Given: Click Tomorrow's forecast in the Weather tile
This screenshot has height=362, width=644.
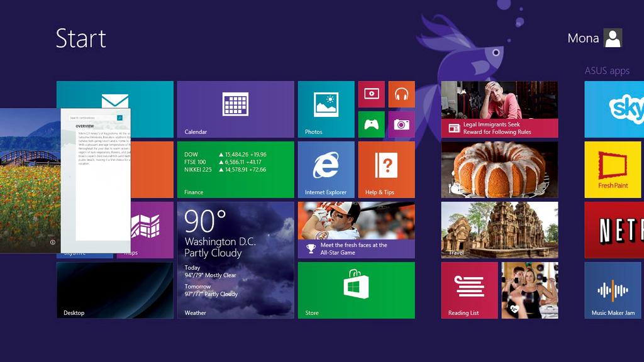Looking at the screenshot, I should click(211, 290).
